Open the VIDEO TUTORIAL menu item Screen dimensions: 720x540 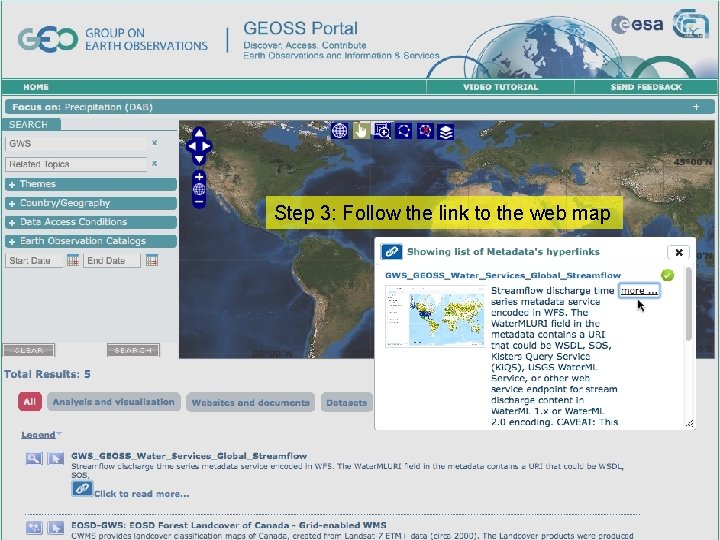[500, 87]
